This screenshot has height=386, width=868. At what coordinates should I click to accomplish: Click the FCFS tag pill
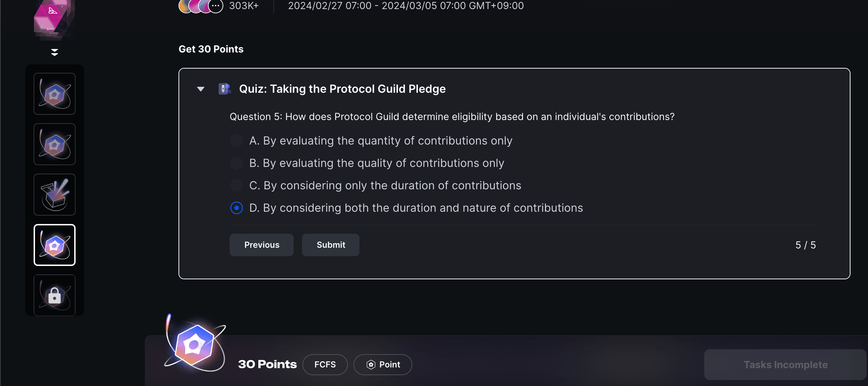click(325, 365)
